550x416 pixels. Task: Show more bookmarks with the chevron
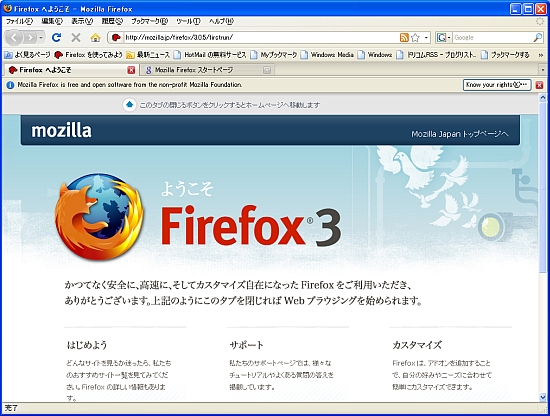click(x=541, y=55)
